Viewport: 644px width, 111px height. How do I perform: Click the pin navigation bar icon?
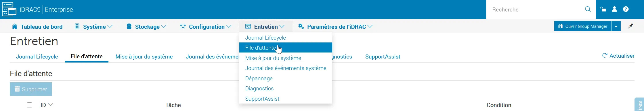pyautogui.click(x=630, y=26)
